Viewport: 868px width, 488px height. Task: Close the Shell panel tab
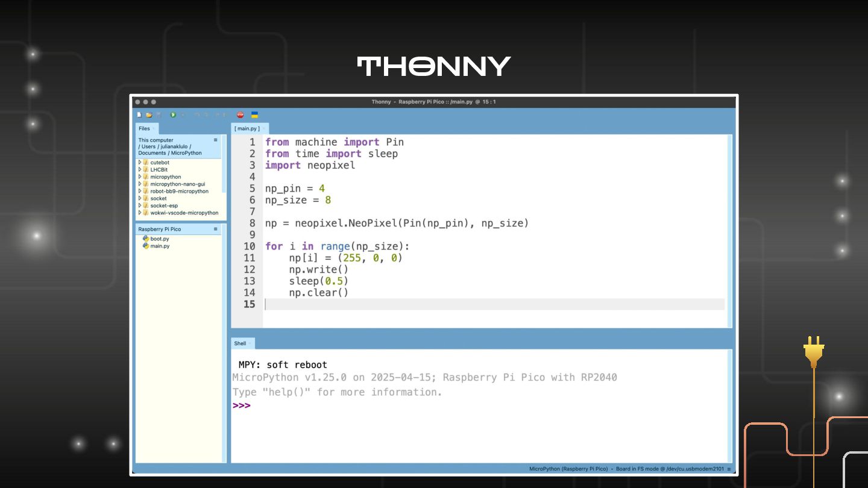coord(250,343)
